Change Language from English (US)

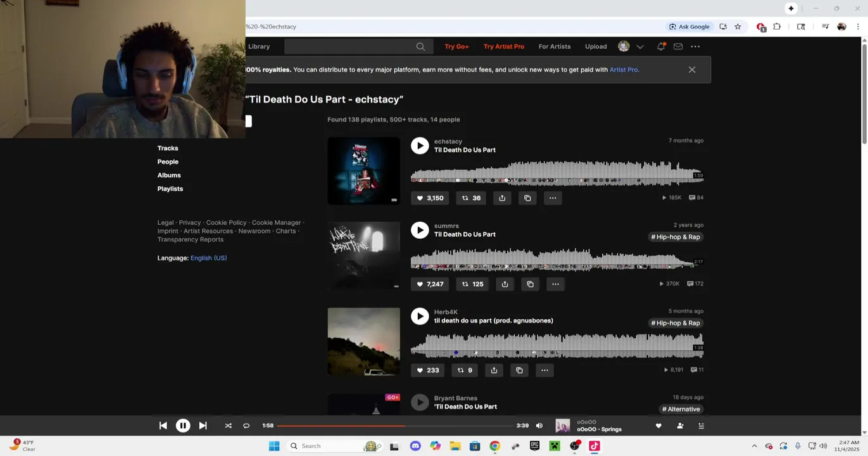208,258
